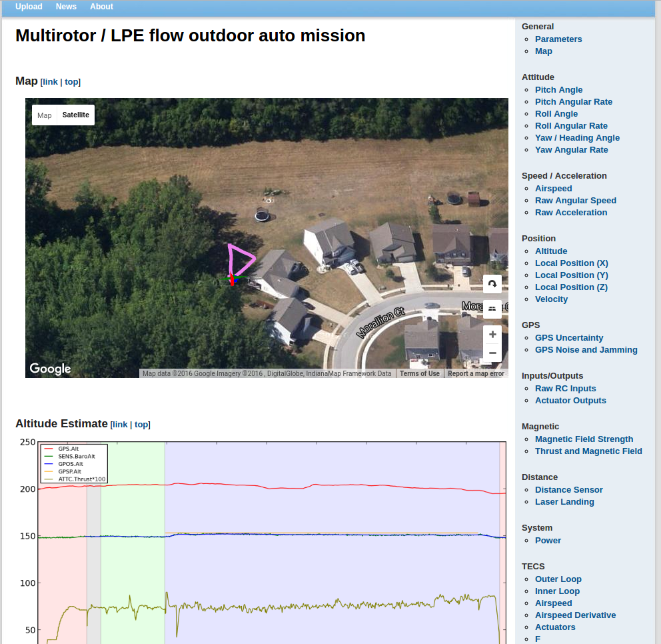Go to the News page
The height and width of the screenshot is (644, 661).
tap(66, 7)
